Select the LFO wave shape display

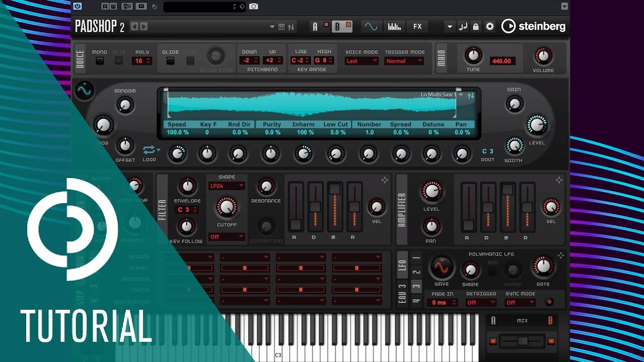441,267
